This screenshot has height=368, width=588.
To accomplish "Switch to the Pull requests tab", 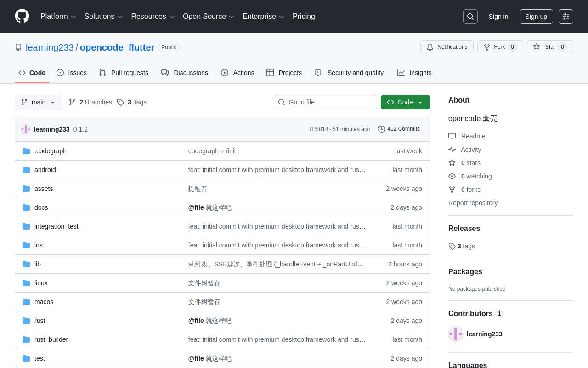I will click(x=124, y=73).
